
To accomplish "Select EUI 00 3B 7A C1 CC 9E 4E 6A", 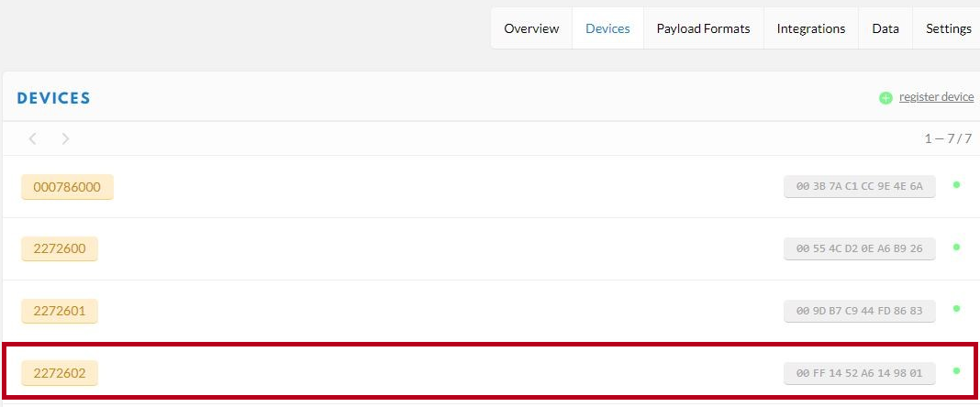I will 860,186.
